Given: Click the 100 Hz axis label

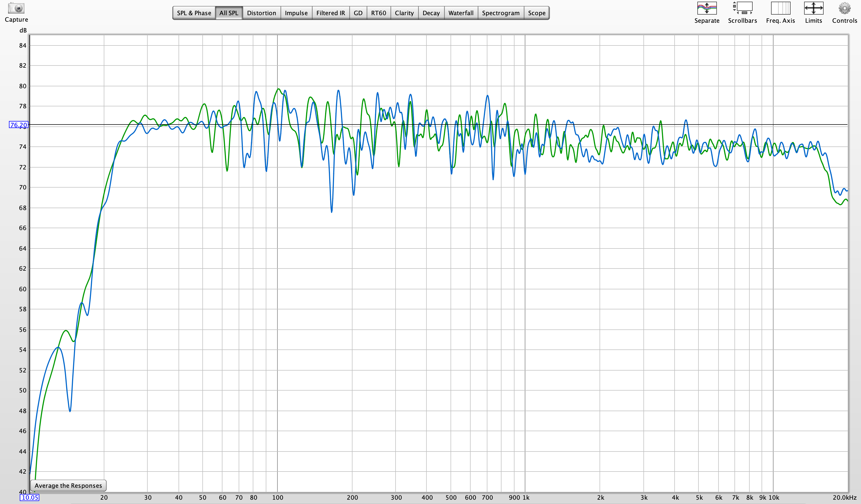Looking at the screenshot, I should point(277,497).
